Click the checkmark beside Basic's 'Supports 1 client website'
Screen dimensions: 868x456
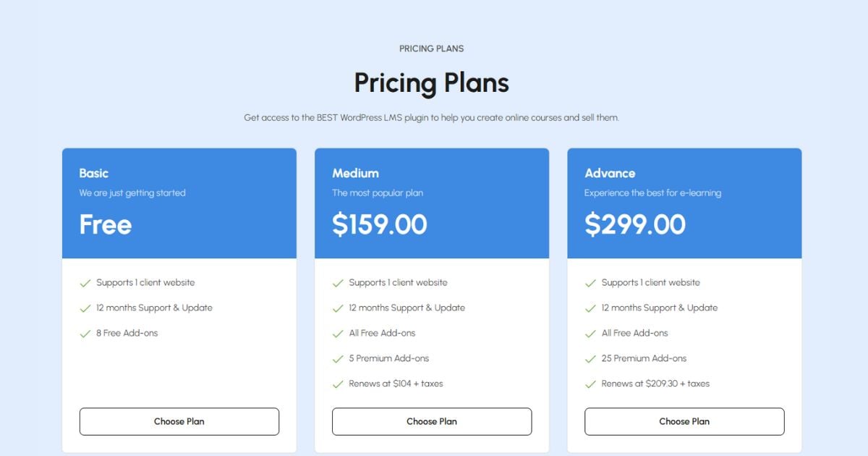click(85, 282)
